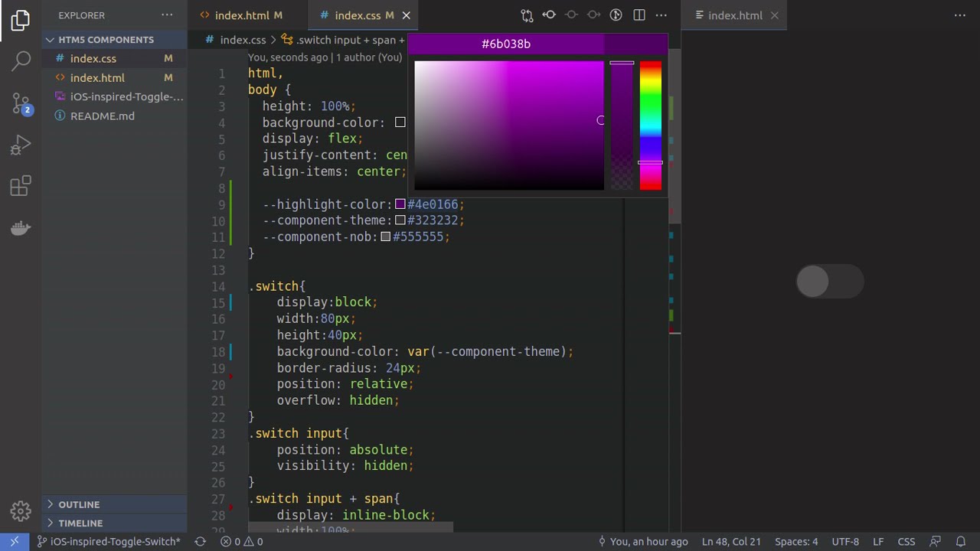Collapse the HTMS COMPONENTS folder section

click(115, 40)
